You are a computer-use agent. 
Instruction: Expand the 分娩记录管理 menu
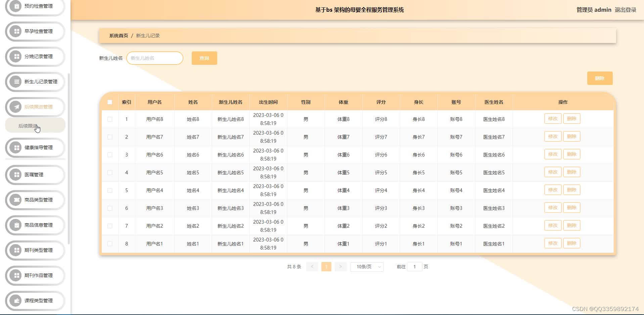pyautogui.click(x=35, y=56)
